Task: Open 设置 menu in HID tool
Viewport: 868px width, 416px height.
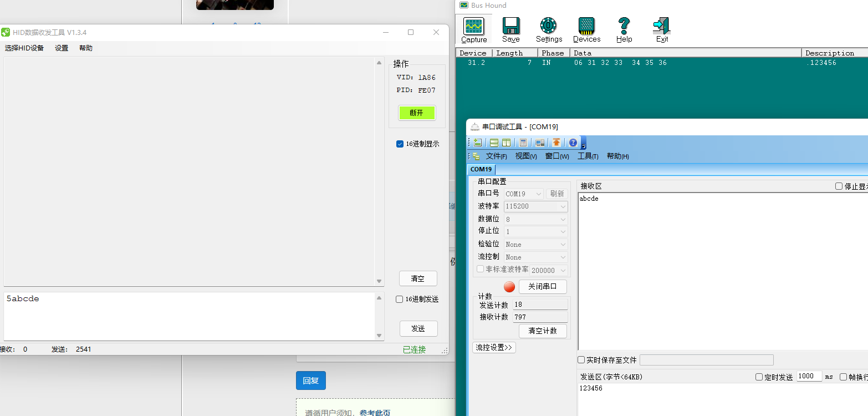Action: [62, 48]
